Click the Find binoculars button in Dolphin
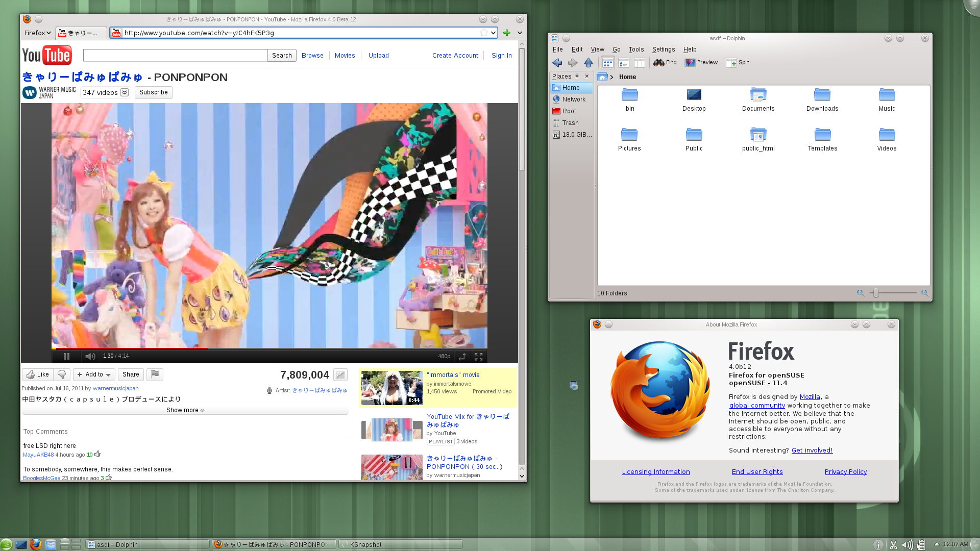This screenshot has height=551, width=980. click(665, 63)
